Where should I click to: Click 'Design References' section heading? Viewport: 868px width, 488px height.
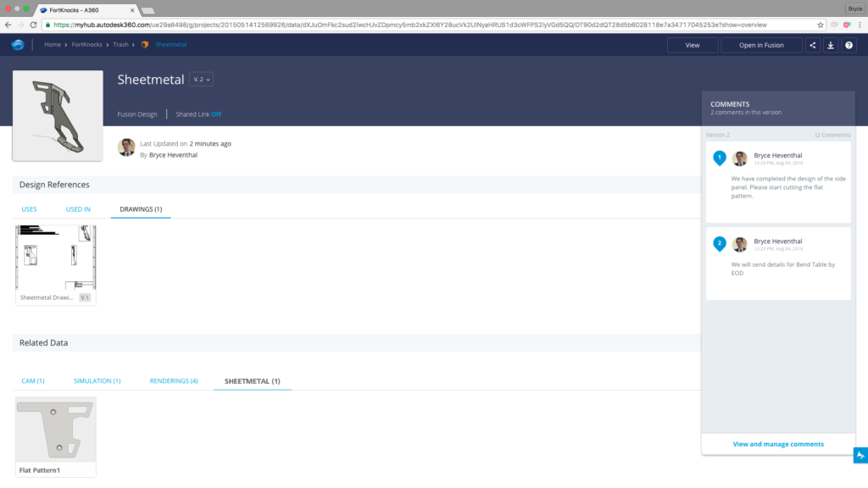(x=54, y=185)
